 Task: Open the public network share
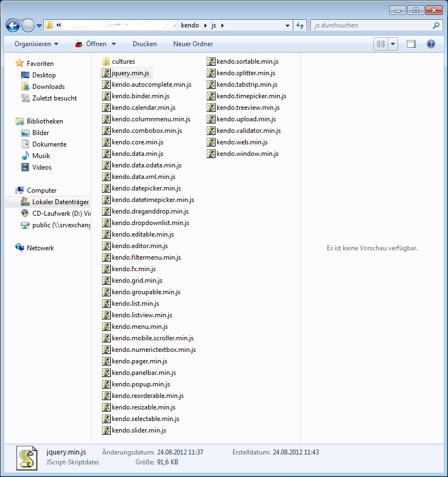pos(55,225)
